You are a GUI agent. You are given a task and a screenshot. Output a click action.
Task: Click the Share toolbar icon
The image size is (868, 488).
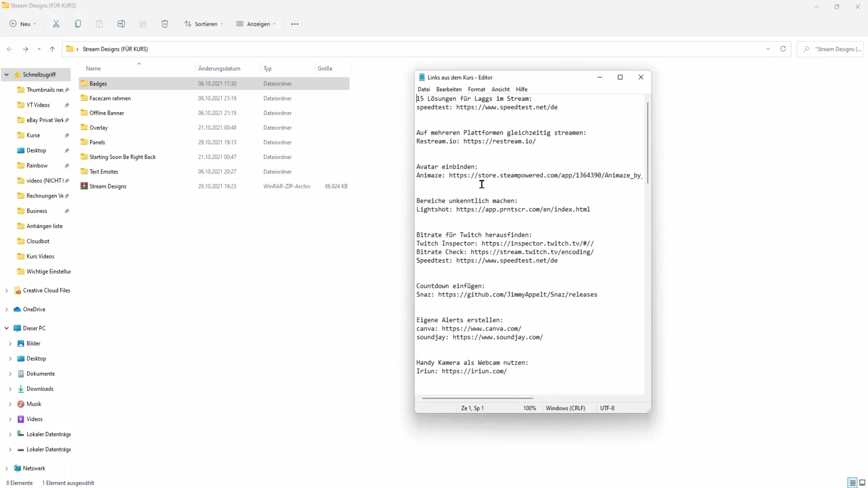(143, 24)
